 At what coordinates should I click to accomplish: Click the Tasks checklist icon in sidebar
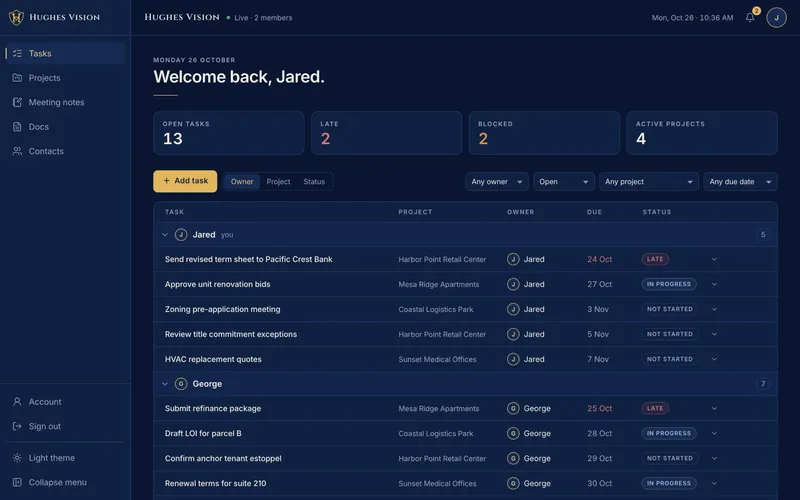(17, 53)
